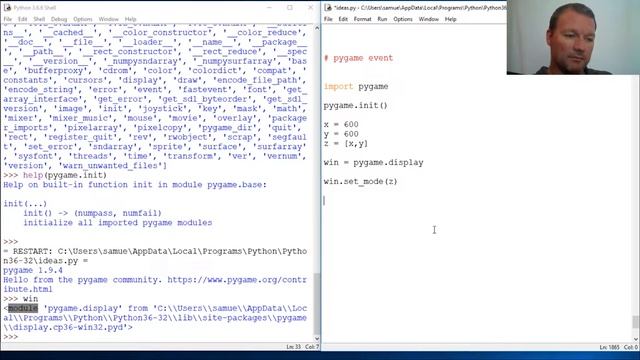Open the Help menu in Python Shell
Viewport: 640px width, 360px height.
[131, 19]
